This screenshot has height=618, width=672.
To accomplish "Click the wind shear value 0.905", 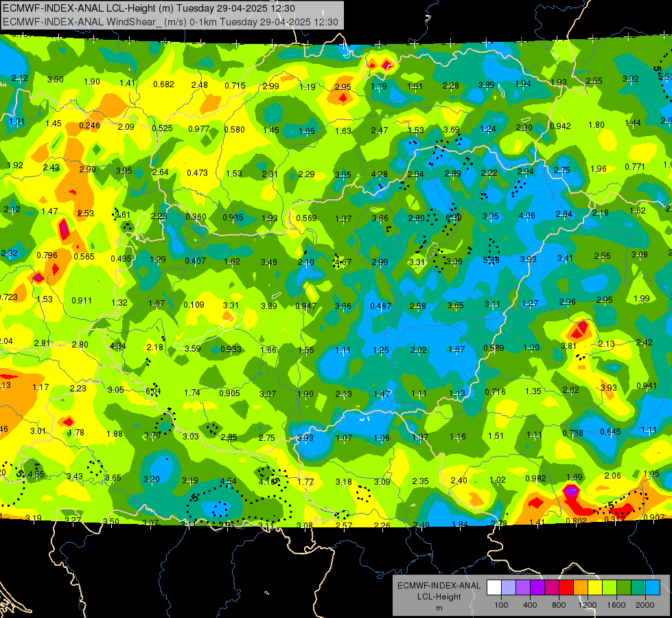I will (230, 393).
